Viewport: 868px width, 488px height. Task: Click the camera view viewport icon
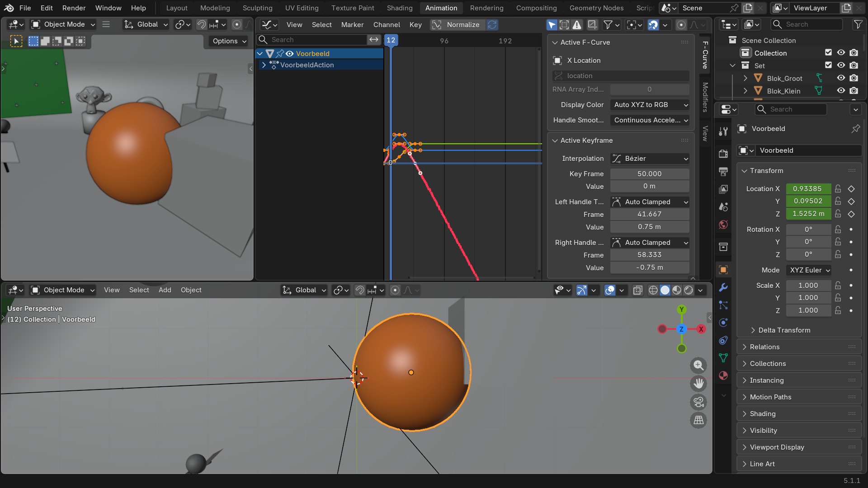[698, 402]
